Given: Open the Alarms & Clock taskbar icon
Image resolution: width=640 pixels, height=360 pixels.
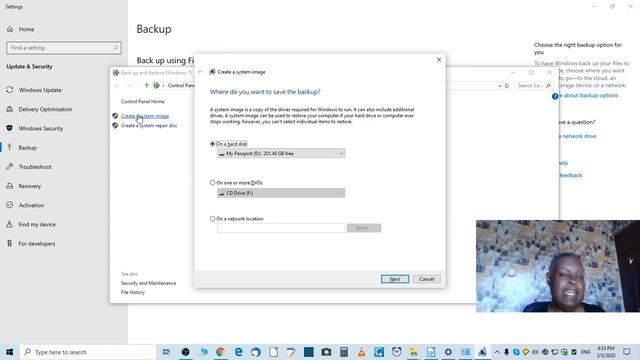Looking at the screenshot, I should click(x=396, y=352).
